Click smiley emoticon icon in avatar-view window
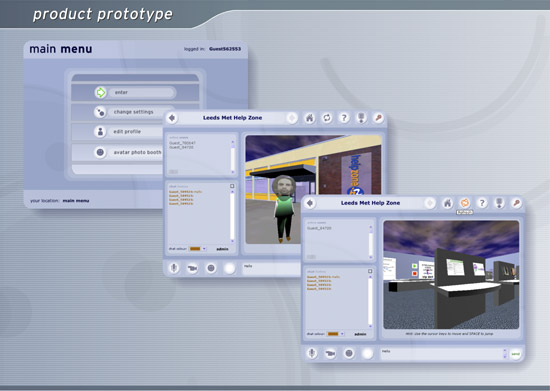Image resolution: width=550 pixels, height=391 pixels. pos(211,268)
